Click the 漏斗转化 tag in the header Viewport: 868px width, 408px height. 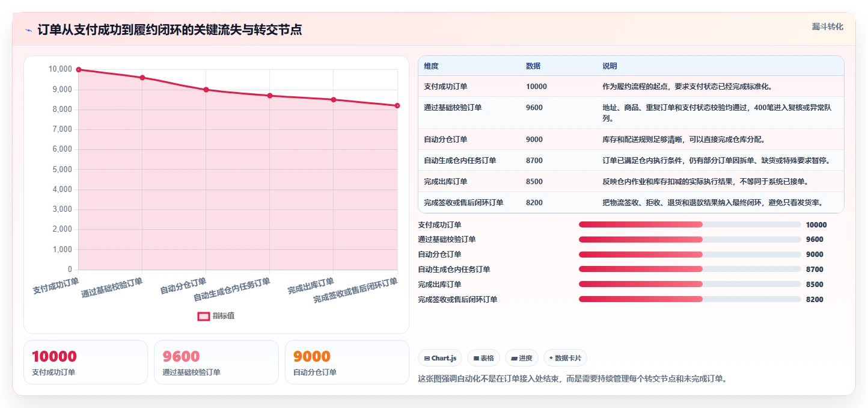[828, 26]
